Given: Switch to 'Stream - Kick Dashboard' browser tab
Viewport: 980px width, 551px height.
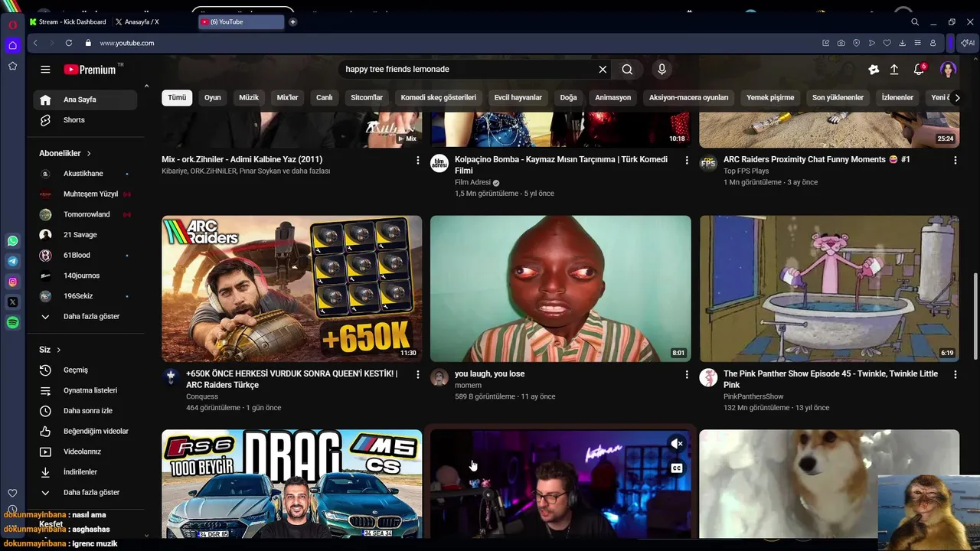Looking at the screenshot, I should point(69,22).
